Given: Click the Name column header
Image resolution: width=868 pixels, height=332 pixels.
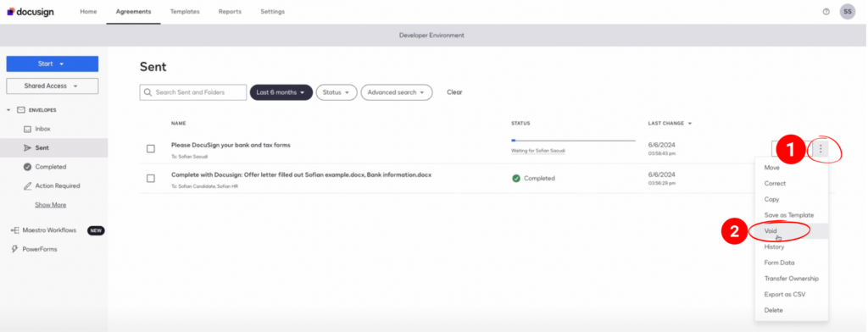Looking at the screenshot, I should coord(178,124).
